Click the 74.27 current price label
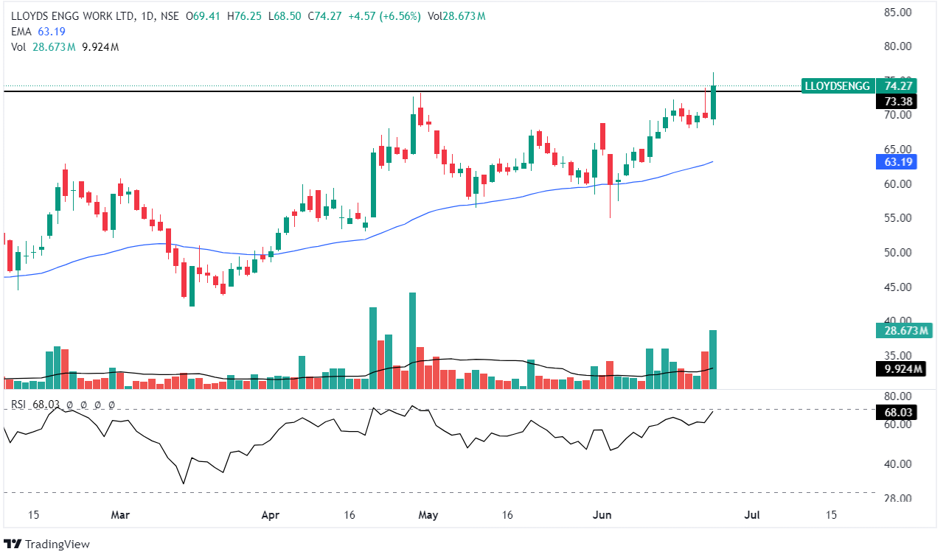Image resolution: width=946 pixels, height=560 pixels. (898, 85)
